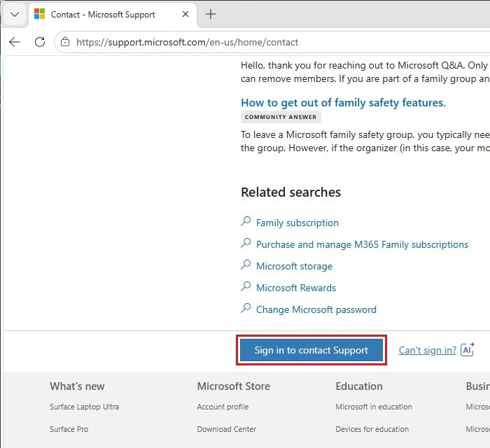Search for Family subscription
The width and height of the screenshot is (490, 448).
coord(297,223)
